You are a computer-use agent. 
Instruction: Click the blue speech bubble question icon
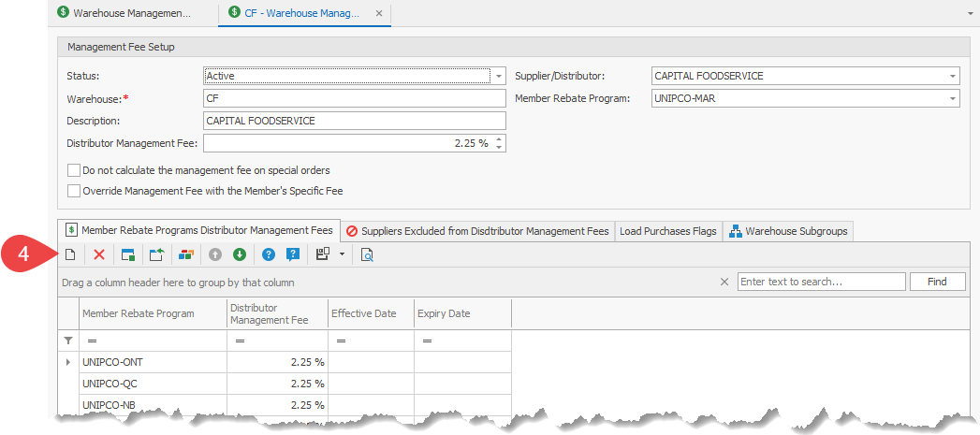tap(293, 254)
